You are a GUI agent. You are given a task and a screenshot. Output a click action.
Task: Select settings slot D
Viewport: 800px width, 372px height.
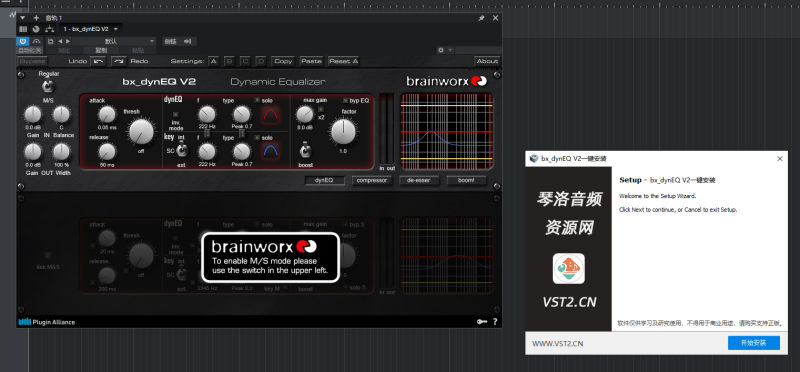[261, 61]
